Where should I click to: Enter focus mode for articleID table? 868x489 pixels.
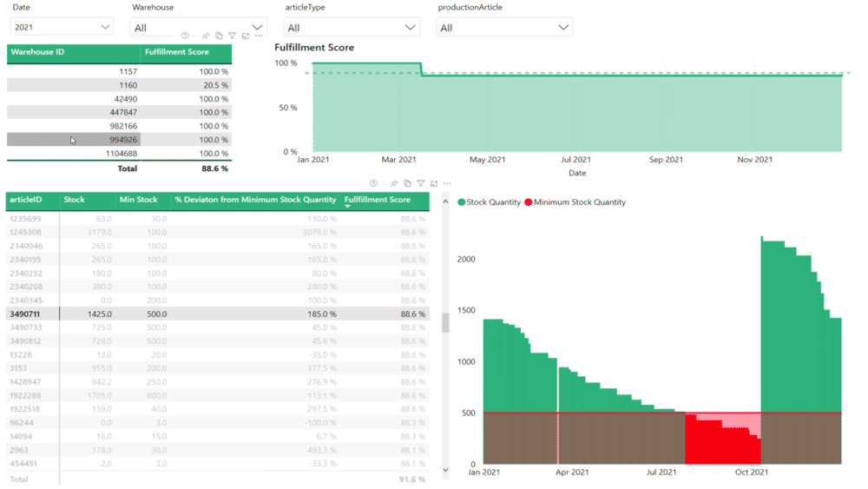click(x=434, y=183)
